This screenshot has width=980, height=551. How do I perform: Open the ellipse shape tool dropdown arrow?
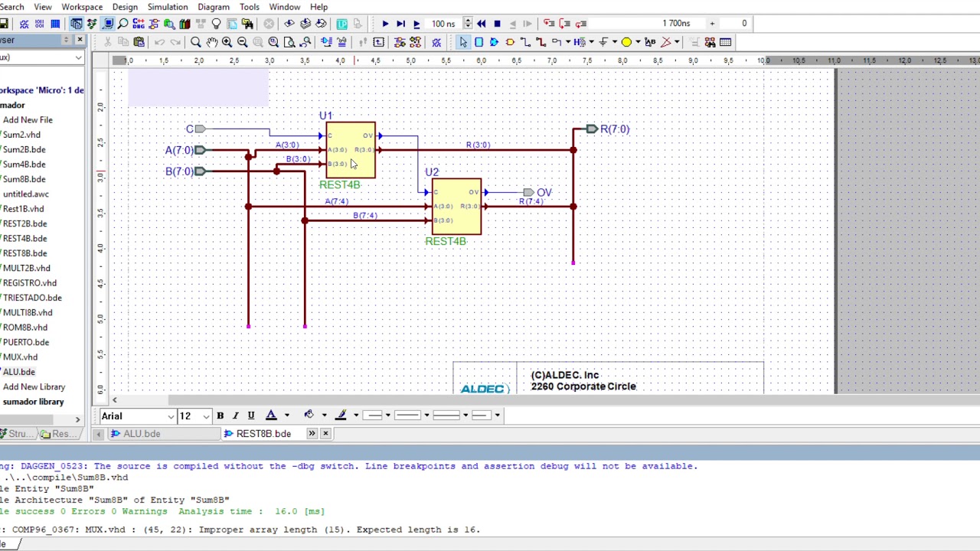pos(637,42)
